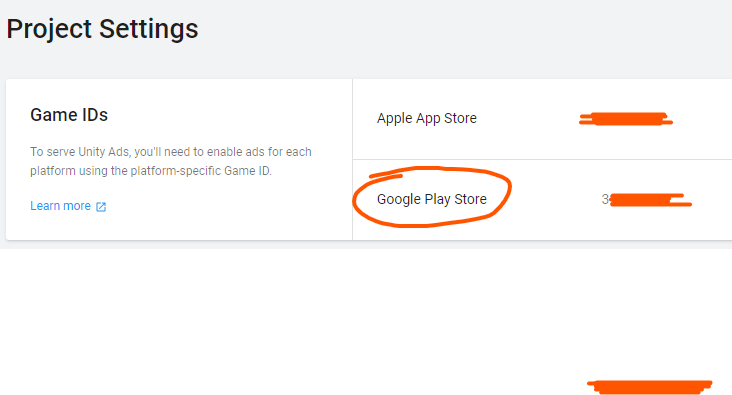Click the word 'Store' in Google Play Store
This screenshot has height=395, width=732.
tap(471, 199)
